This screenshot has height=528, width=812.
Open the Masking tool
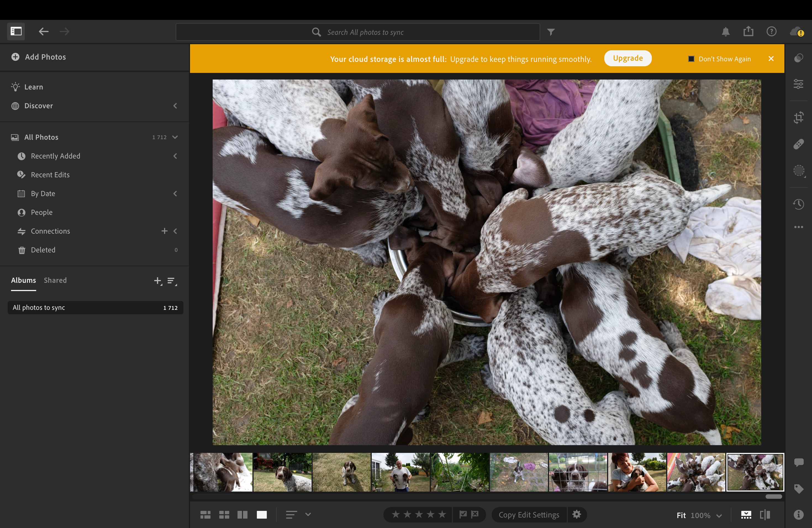[x=798, y=171]
